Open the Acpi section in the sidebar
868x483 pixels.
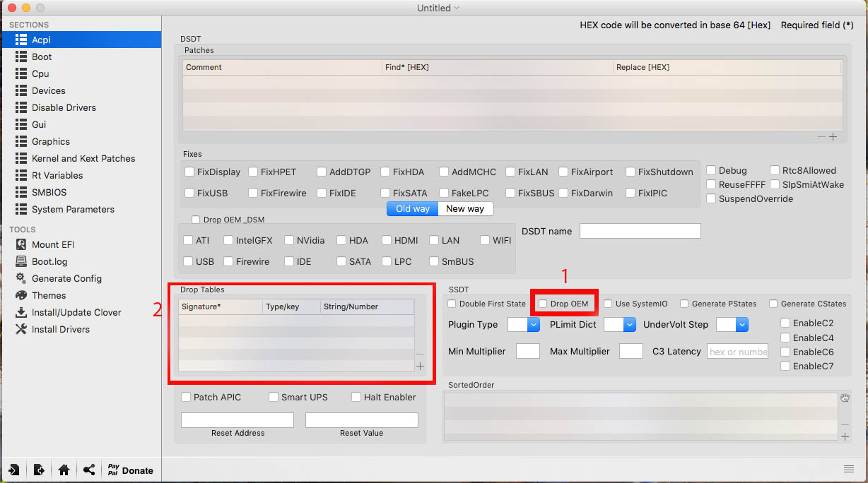pos(81,40)
